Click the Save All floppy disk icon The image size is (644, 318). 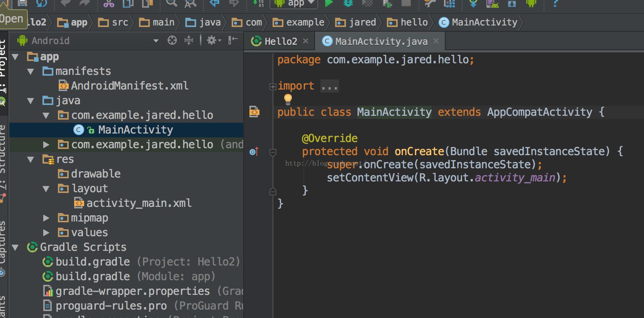pyautogui.click(x=22, y=3)
